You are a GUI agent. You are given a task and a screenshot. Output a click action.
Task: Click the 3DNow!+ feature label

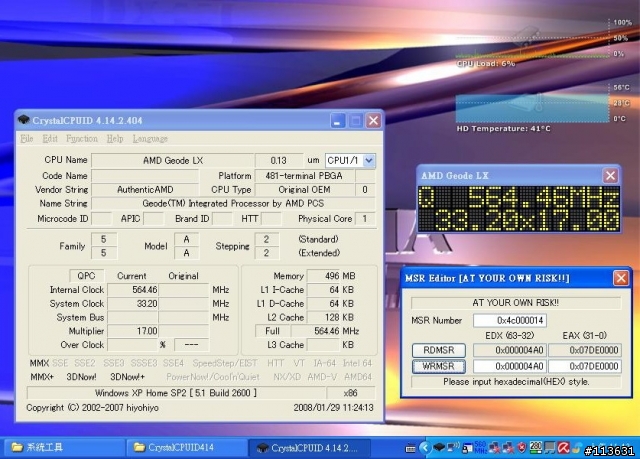pyautogui.click(x=127, y=377)
